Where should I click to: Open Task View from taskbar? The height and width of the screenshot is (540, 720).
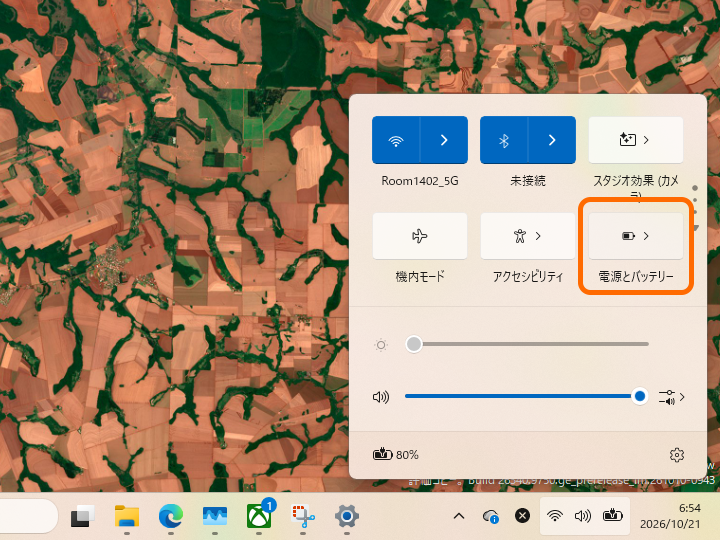[83, 517]
